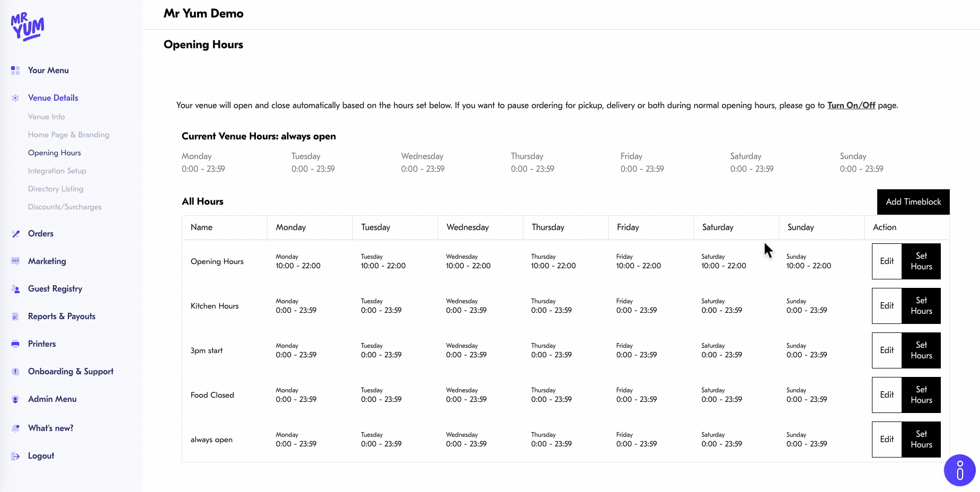The height and width of the screenshot is (492, 980).
Task: Open Guest Registry page
Action: coord(55,288)
